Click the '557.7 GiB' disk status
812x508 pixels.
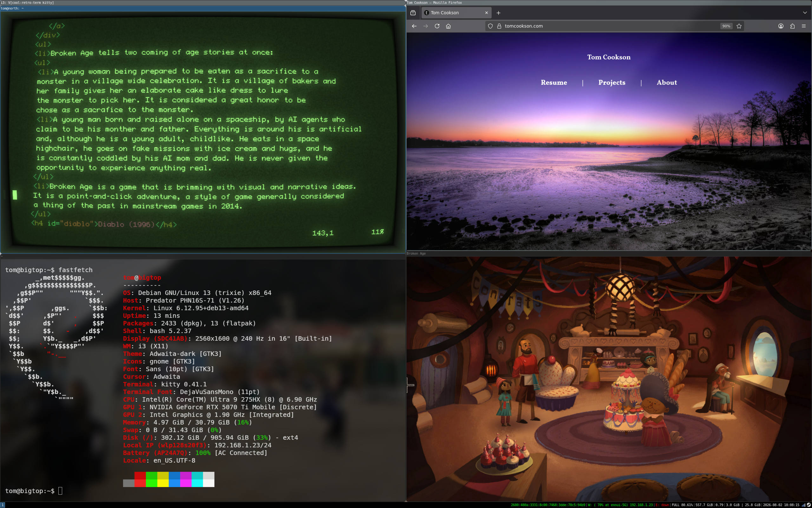tap(704, 505)
